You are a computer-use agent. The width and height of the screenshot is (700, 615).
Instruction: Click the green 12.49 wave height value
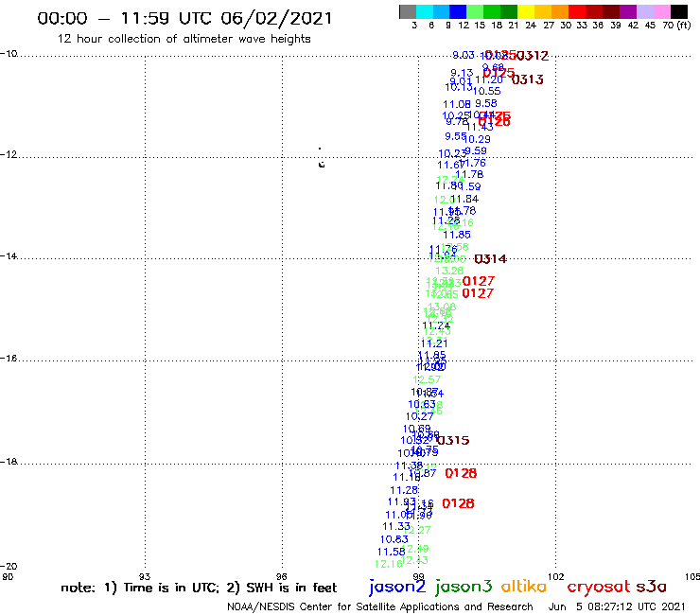point(416,549)
